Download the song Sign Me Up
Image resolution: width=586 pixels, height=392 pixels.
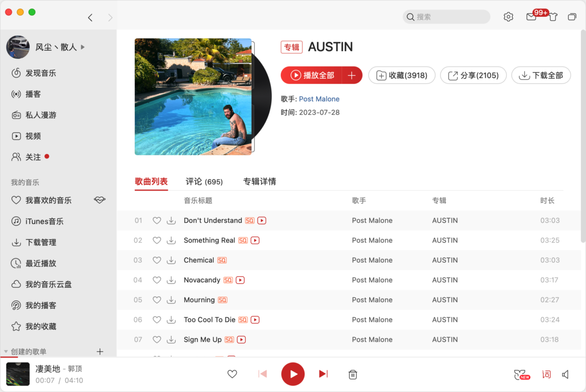171,339
